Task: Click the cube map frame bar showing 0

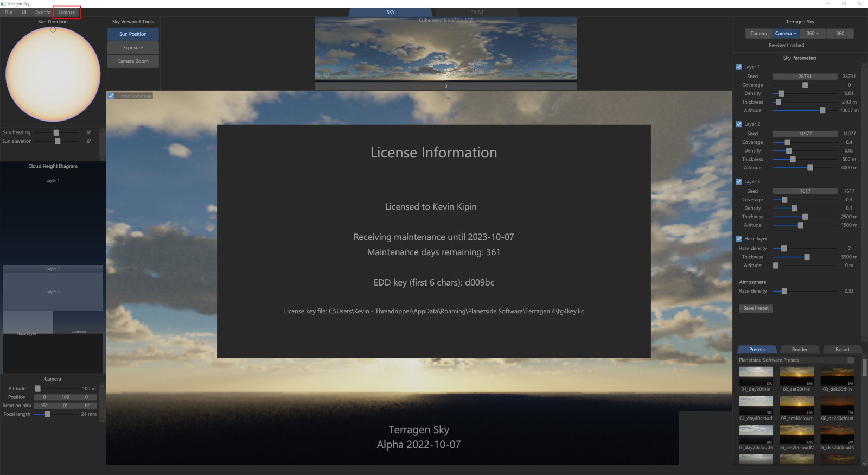Action: [446, 86]
